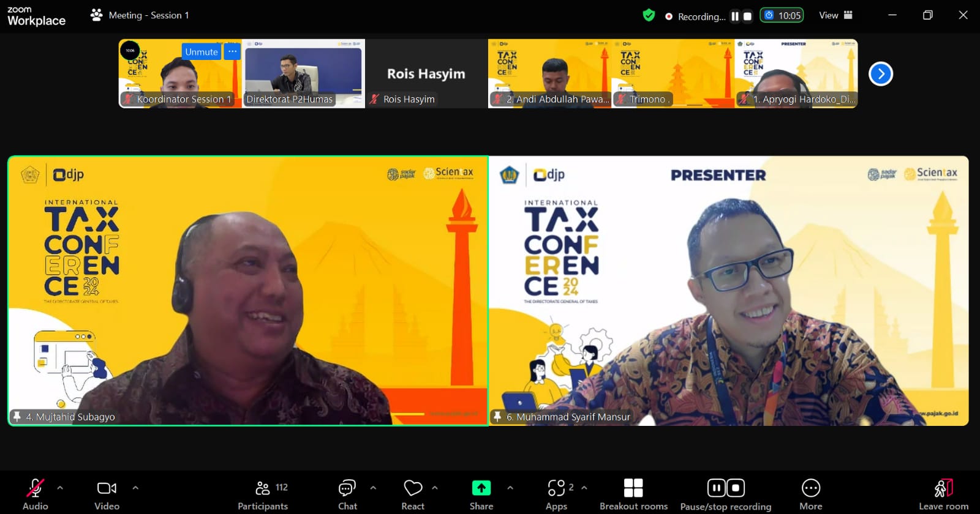This screenshot has height=514, width=980.
Task: Expand share options arrow
Action: click(x=510, y=488)
